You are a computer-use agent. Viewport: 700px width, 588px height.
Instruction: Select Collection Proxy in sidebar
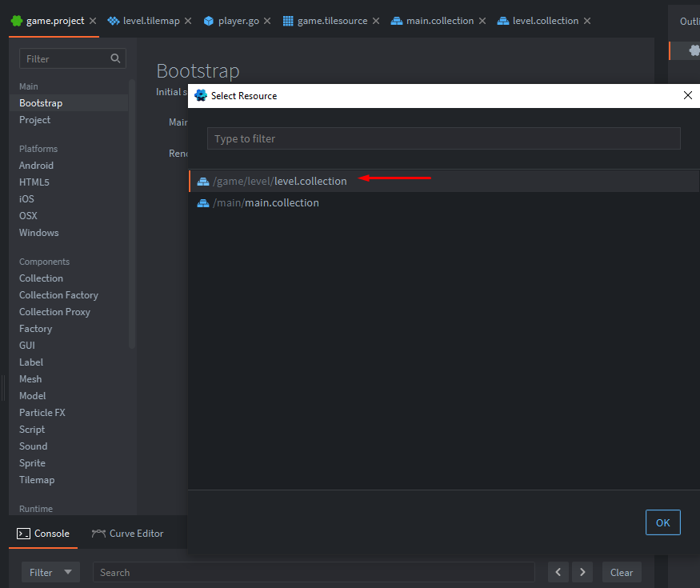(54, 312)
